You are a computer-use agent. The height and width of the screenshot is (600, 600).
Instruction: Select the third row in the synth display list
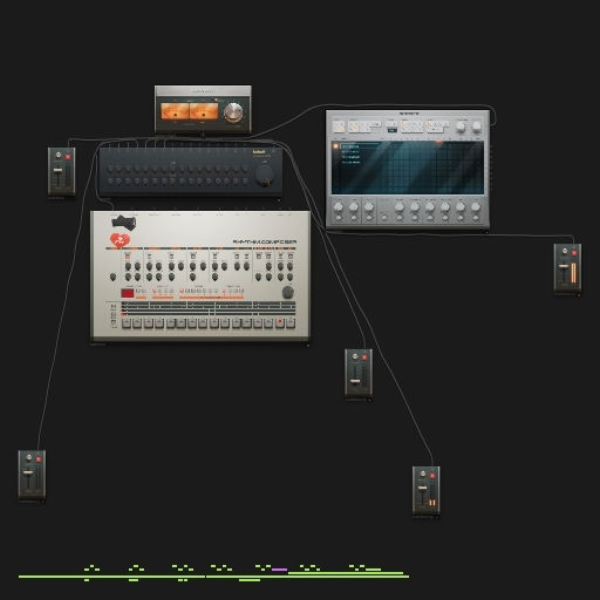tap(351, 157)
